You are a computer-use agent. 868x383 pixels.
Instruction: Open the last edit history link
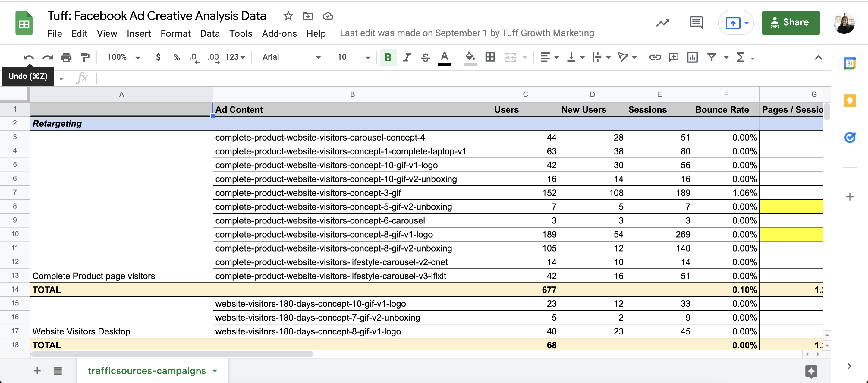[467, 33]
